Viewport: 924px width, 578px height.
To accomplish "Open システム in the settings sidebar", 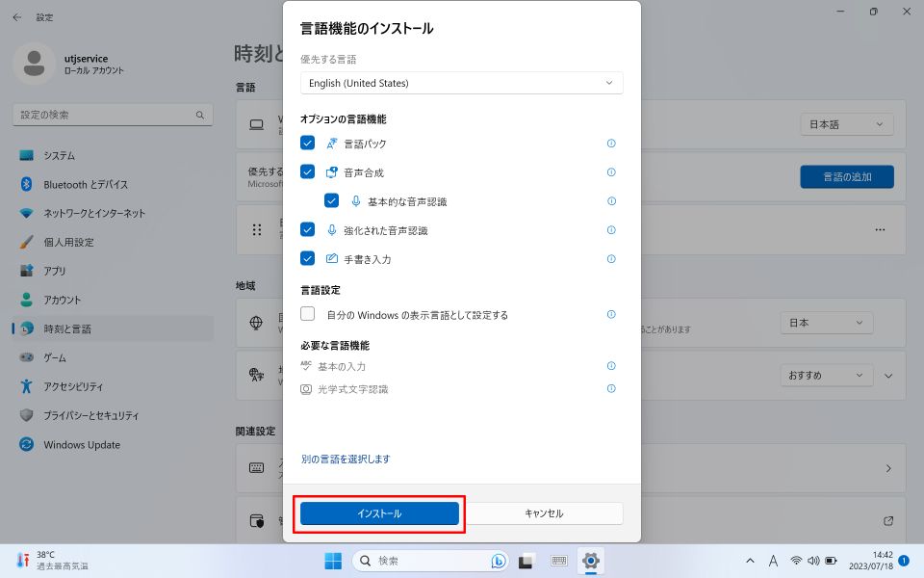I will 113,156.
